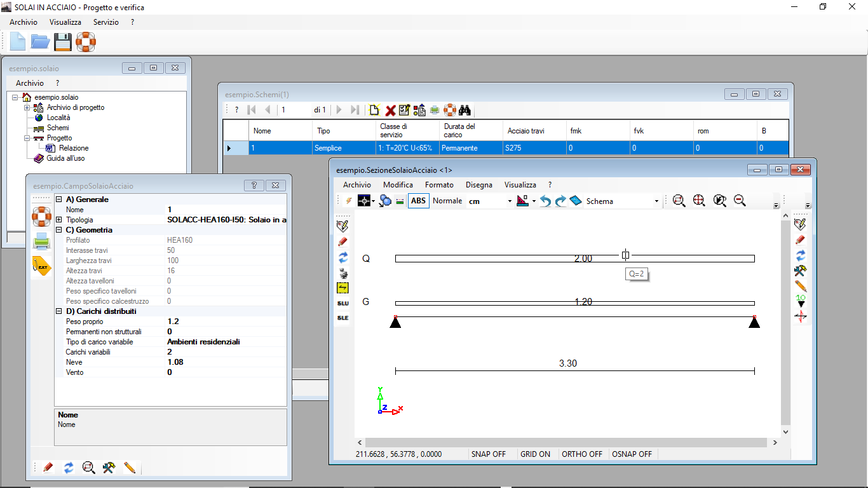Click the binoculars search icon in Schemi toolbar
Screen dimensions: 868x488
pyautogui.click(x=465, y=110)
